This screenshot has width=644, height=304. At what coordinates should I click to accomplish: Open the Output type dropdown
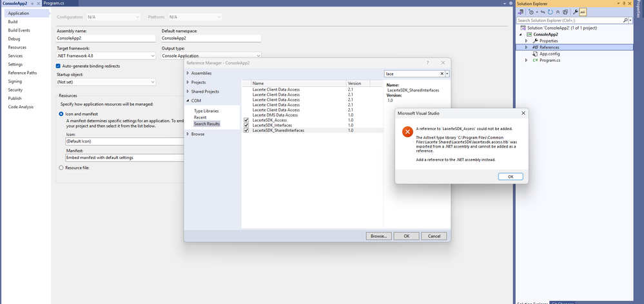211,56
